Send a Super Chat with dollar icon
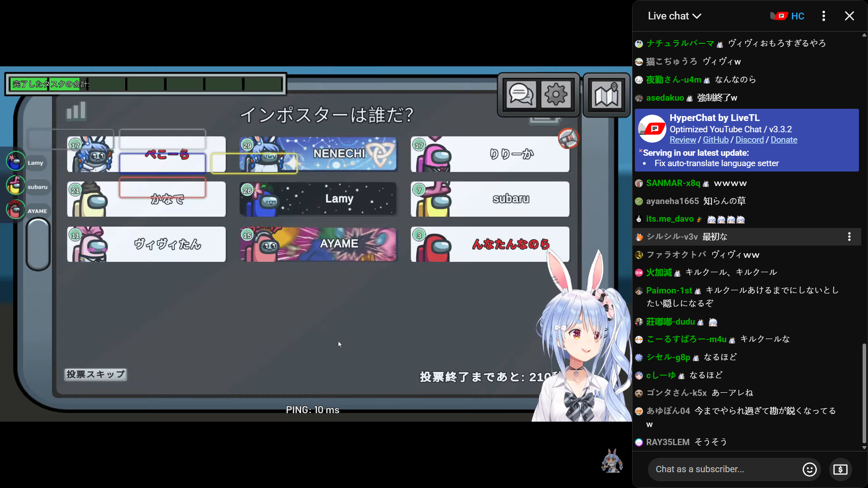The image size is (868, 488). (x=840, y=469)
